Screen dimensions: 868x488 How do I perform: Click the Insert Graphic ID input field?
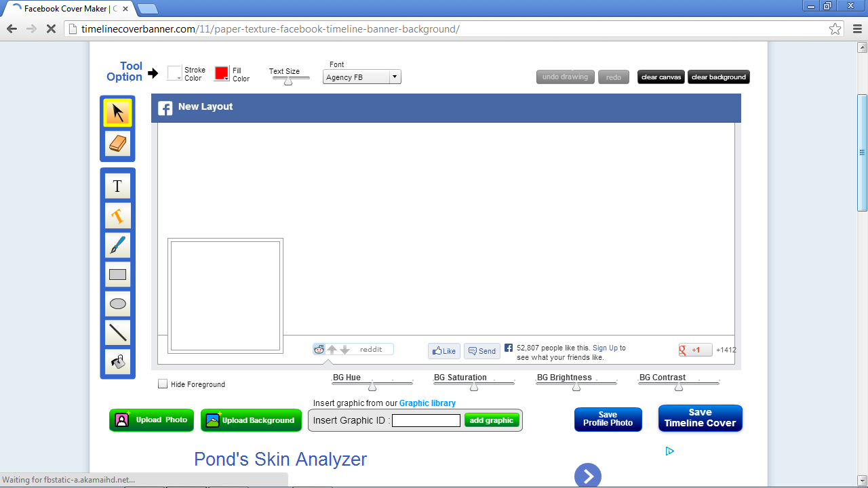click(x=426, y=421)
